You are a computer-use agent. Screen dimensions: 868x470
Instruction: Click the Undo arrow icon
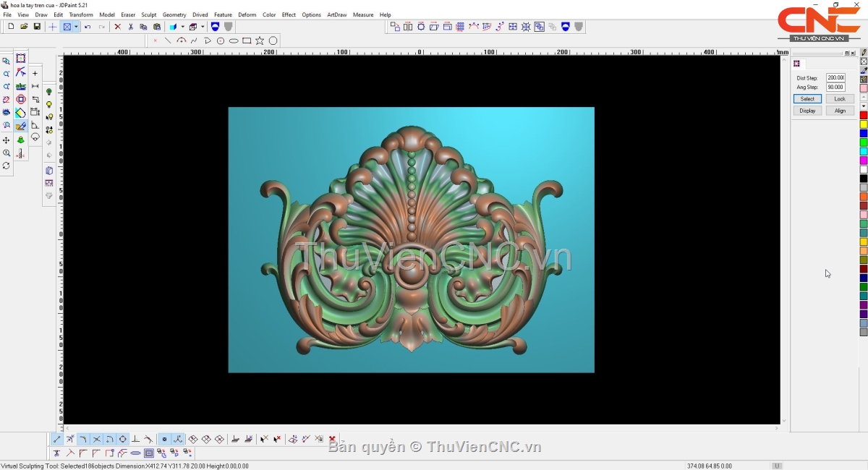88,27
